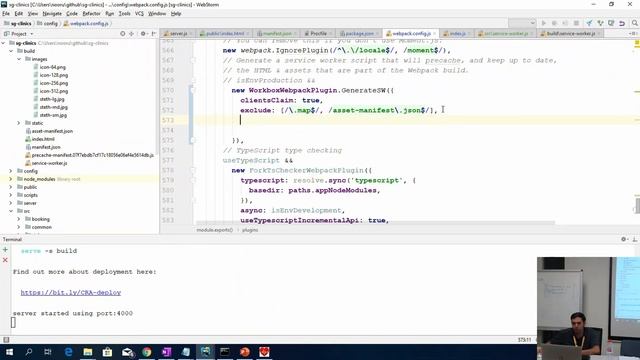
Task: Click the fold marker on line 570
Action: coord(193,90)
